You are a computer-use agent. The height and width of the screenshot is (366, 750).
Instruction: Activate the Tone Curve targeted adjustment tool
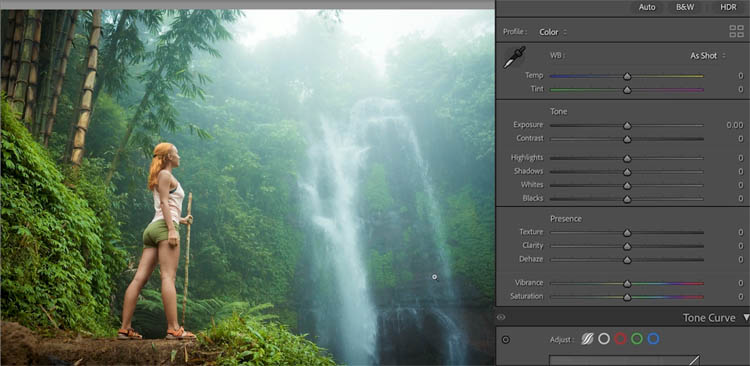click(506, 340)
